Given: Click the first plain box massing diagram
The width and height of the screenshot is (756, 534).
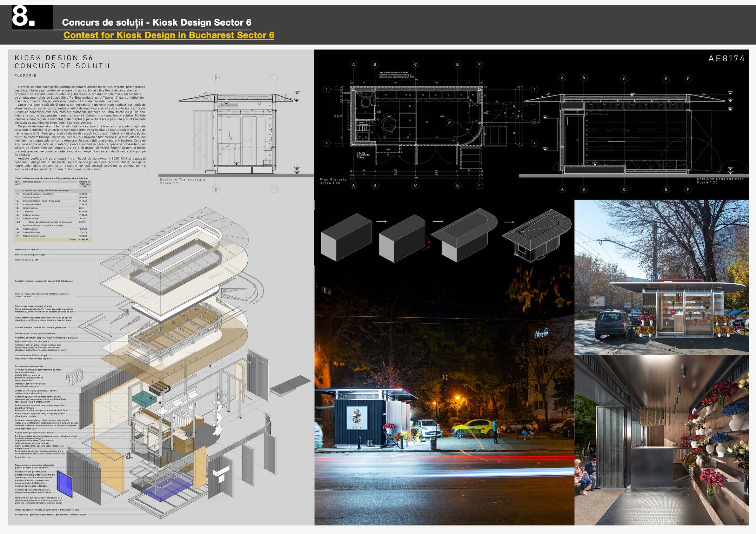Looking at the screenshot, I should tap(346, 237).
